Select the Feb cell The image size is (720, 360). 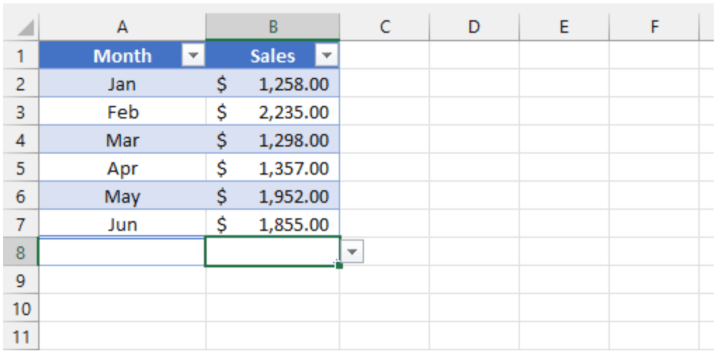pyautogui.click(x=122, y=112)
